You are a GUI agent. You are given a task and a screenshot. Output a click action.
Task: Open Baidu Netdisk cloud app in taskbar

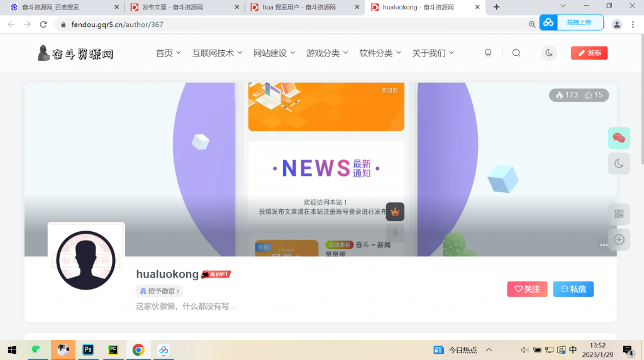pos(164,350)
